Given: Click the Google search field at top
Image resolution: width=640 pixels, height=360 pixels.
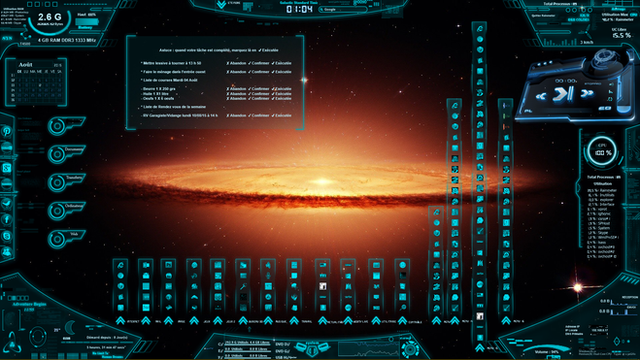Looking at the screenshot, I should pyautogui.click(x=342, y=9).
